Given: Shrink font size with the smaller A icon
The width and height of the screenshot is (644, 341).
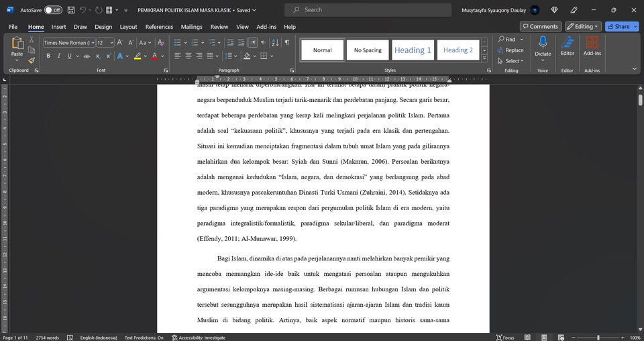Looking at the screenshot, I should pos(131,42).
